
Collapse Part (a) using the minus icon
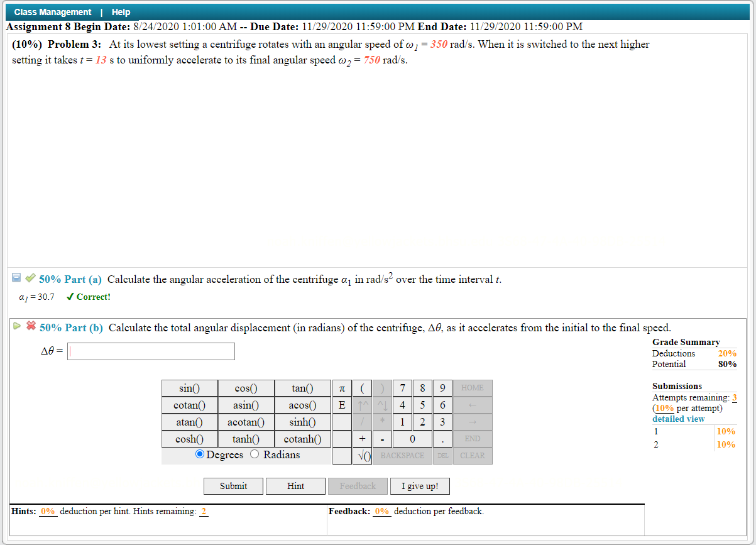coord(16,277)
